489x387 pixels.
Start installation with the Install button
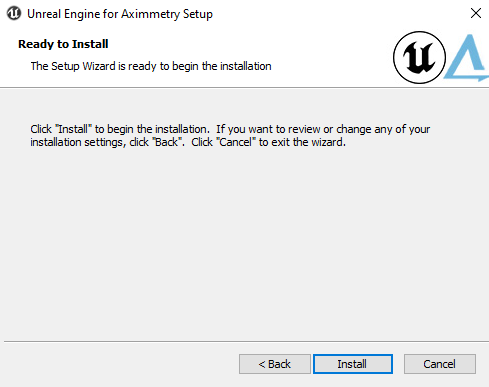pos(353,364)
